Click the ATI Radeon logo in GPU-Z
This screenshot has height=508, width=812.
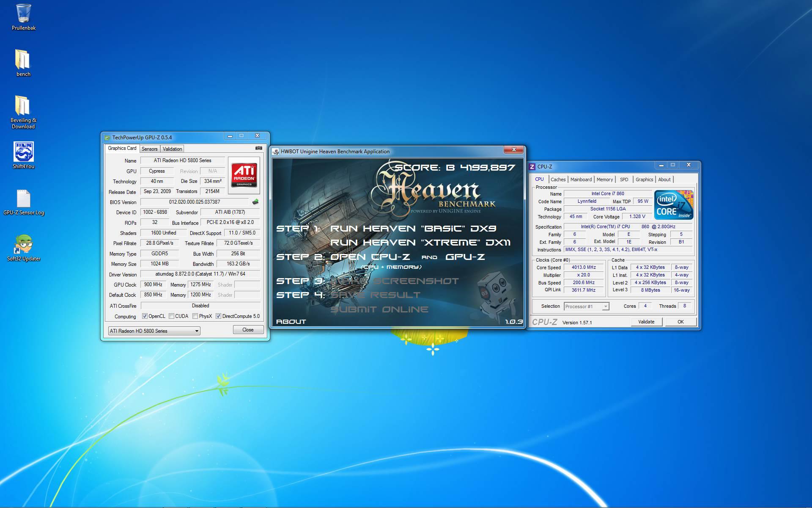tap(244, 175)
